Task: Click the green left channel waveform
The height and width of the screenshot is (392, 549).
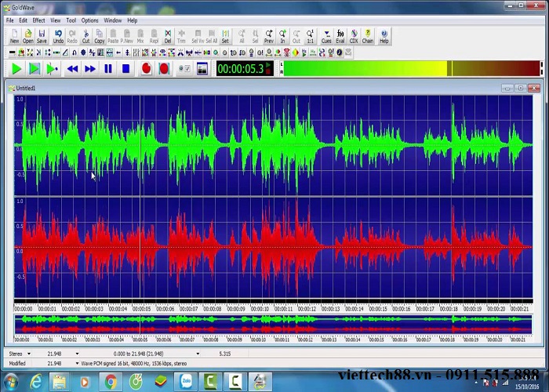Action: click(x=273, y=145)
